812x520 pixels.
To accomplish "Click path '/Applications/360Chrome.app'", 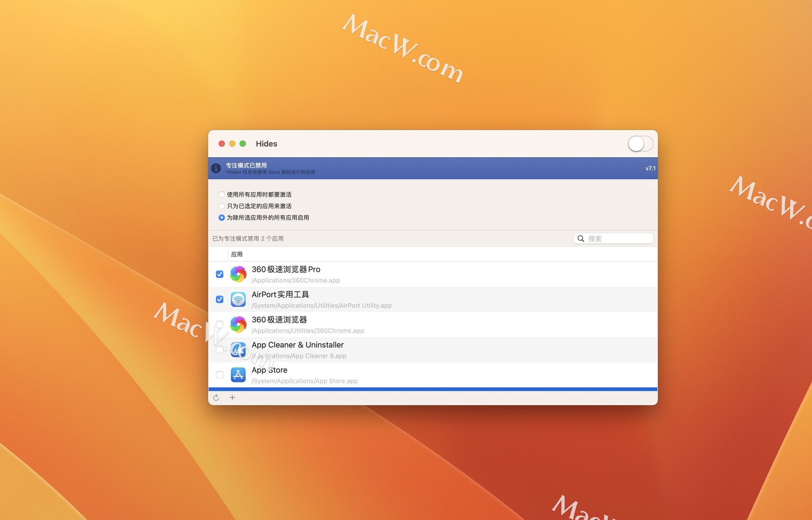I will [296, 280].
